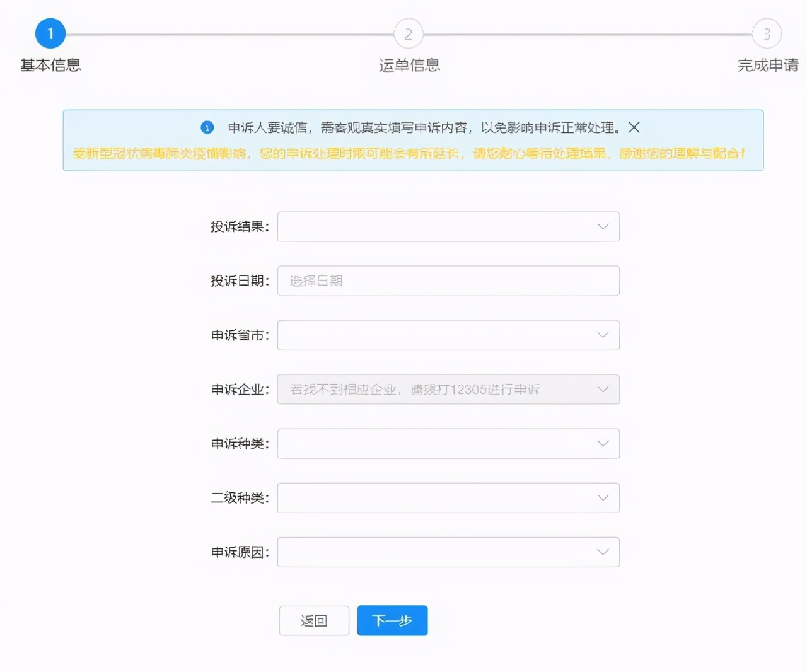
Task: Select the 基本信息 step label
Action: (x=50, y=64)
